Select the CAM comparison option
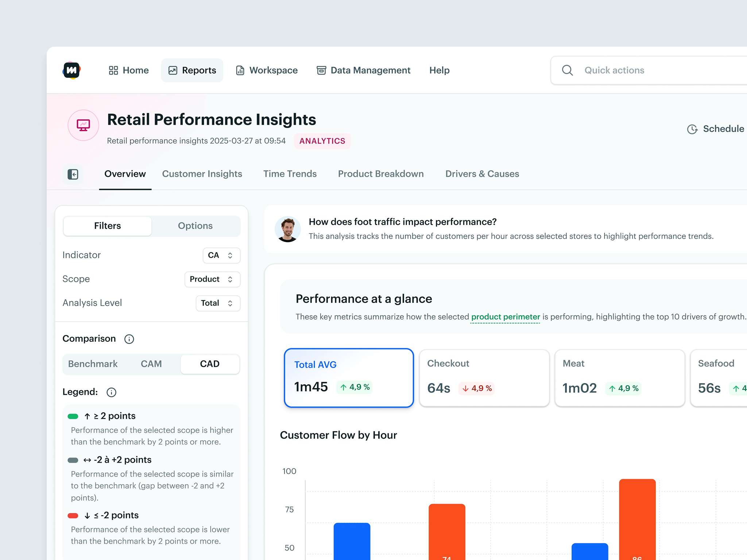The height and width of the screenshot is (560, 747). click(151, 364)
